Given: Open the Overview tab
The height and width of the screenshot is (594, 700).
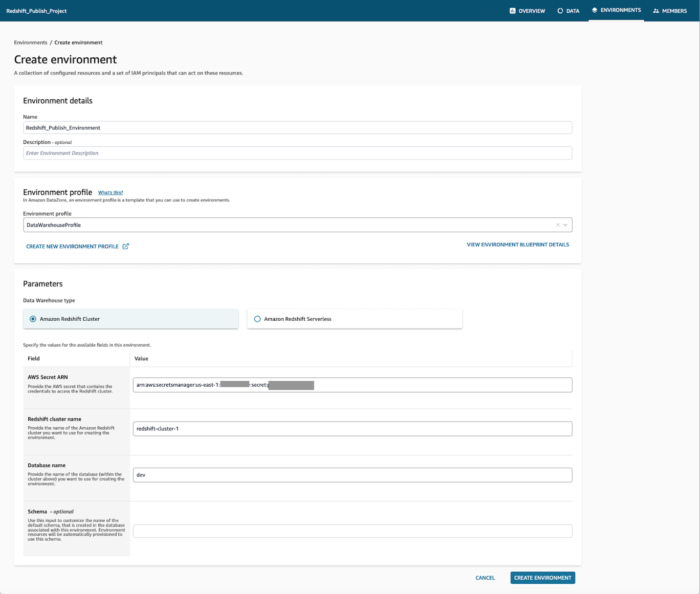Looking at the screenshot, I should tap(527, 11).
